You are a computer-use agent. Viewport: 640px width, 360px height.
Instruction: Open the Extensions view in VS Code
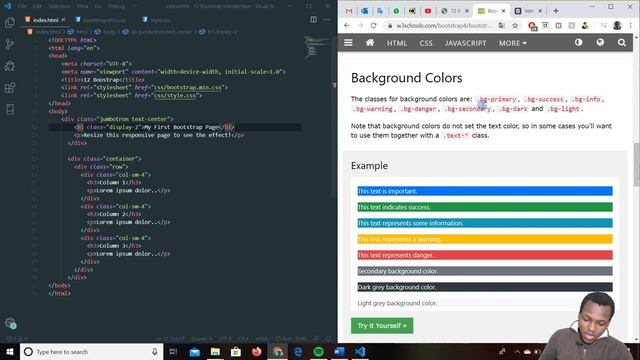(x=10, y=87)
